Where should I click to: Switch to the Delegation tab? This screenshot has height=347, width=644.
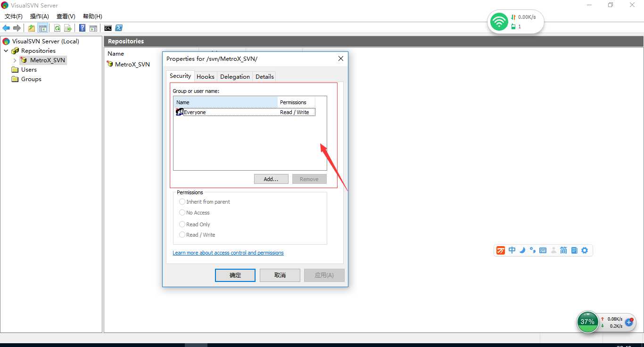pyautogui.click(x=235, y=76)
